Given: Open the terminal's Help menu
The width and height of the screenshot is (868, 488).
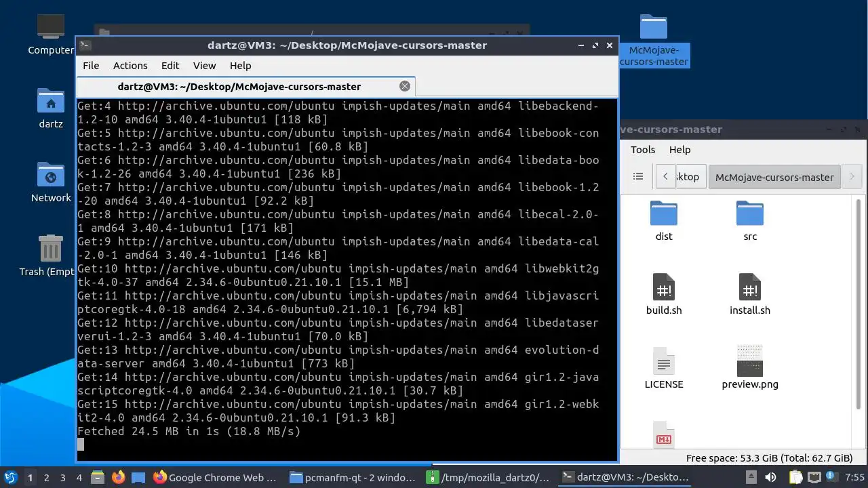Looking at the screenshot, I should pos(240,66).
